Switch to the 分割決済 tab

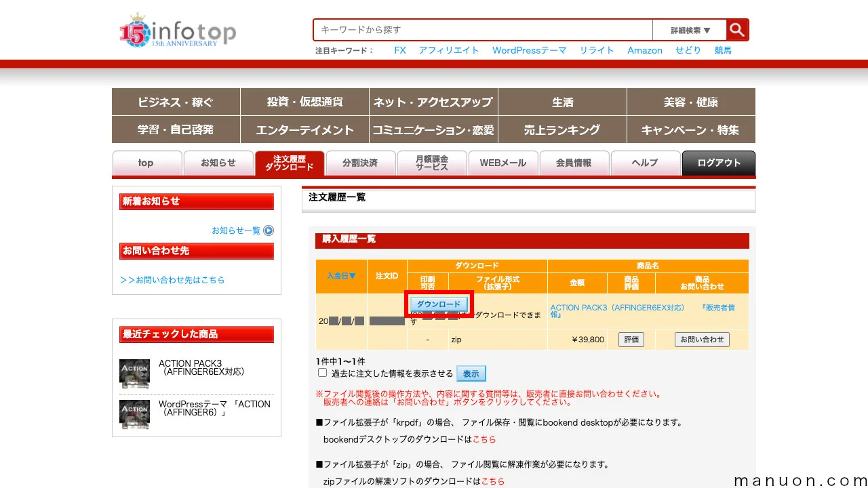coord(360,163)
